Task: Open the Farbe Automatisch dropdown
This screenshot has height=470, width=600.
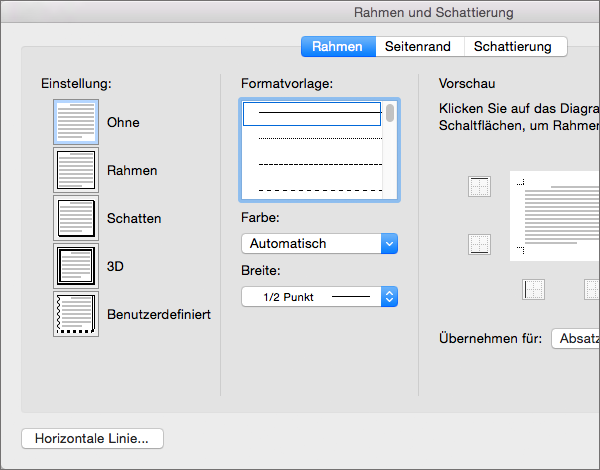Action: coord(320,243)
